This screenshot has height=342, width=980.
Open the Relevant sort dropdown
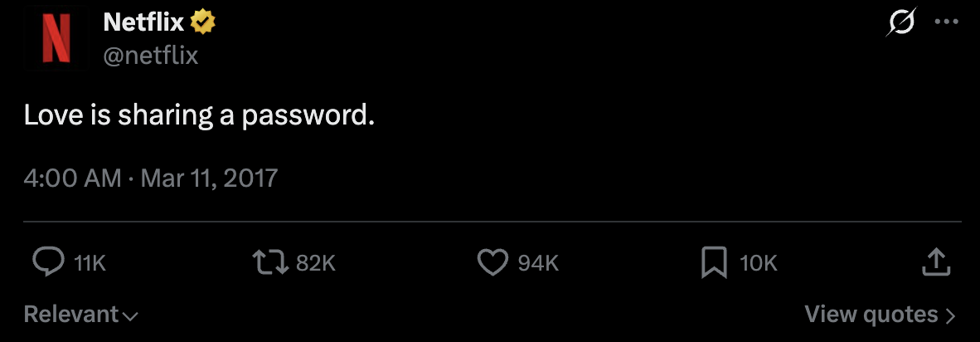80,314
